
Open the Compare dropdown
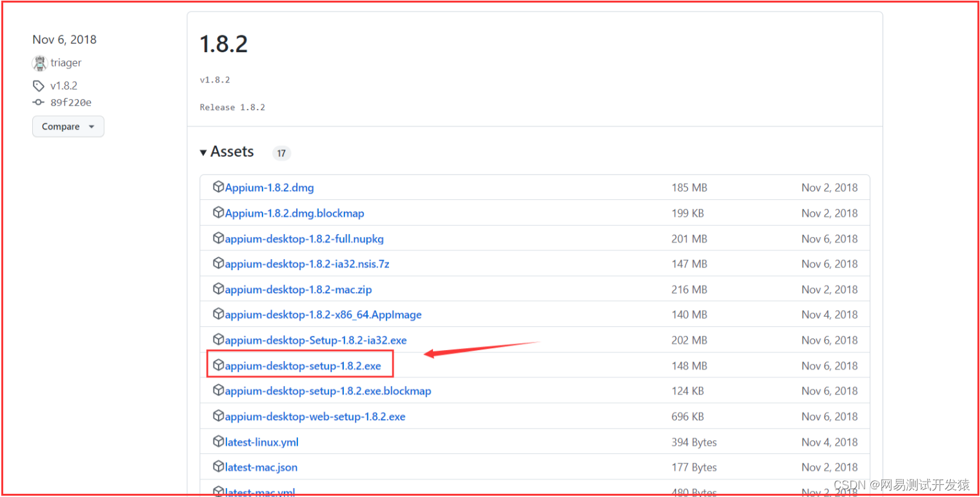tap(68, 126)
